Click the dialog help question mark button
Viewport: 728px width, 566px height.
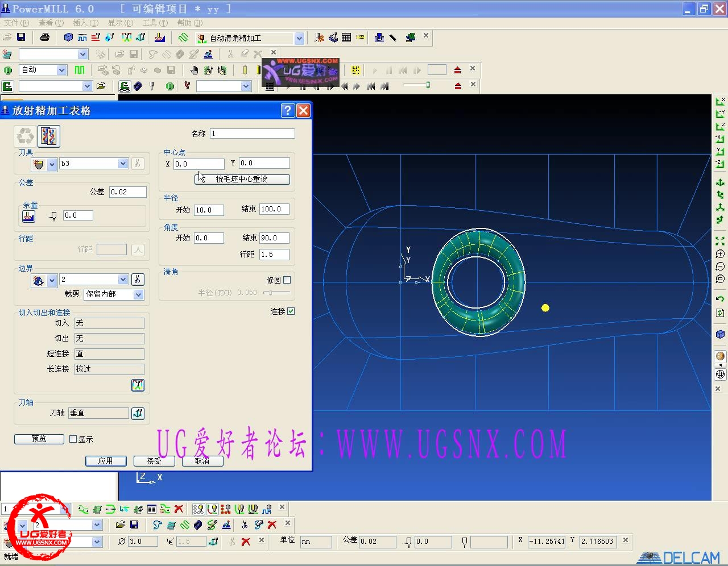point(288,110)
